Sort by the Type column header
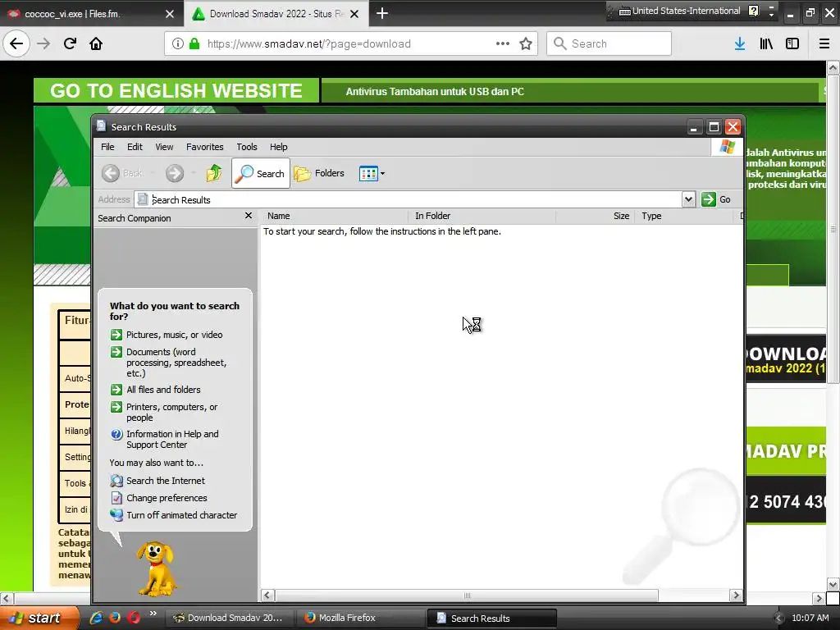This screenshot has height=630, width=840. (x=683, y=216)
